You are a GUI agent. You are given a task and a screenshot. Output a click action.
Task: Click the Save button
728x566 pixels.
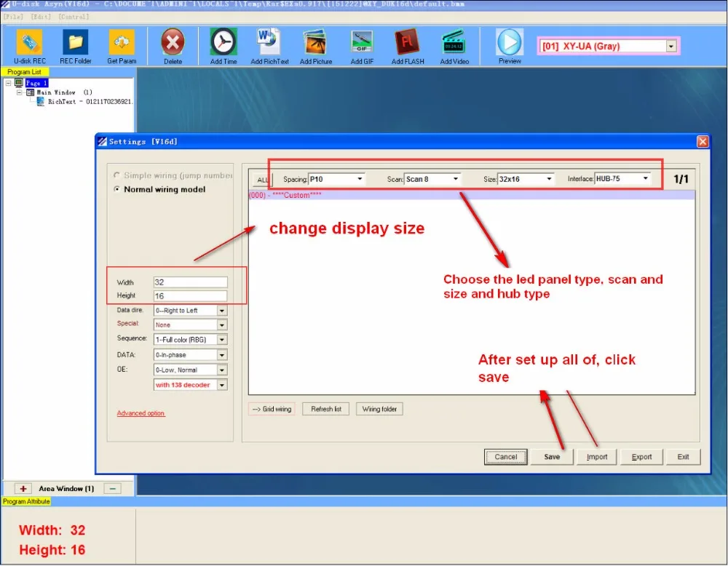(552, 457)
